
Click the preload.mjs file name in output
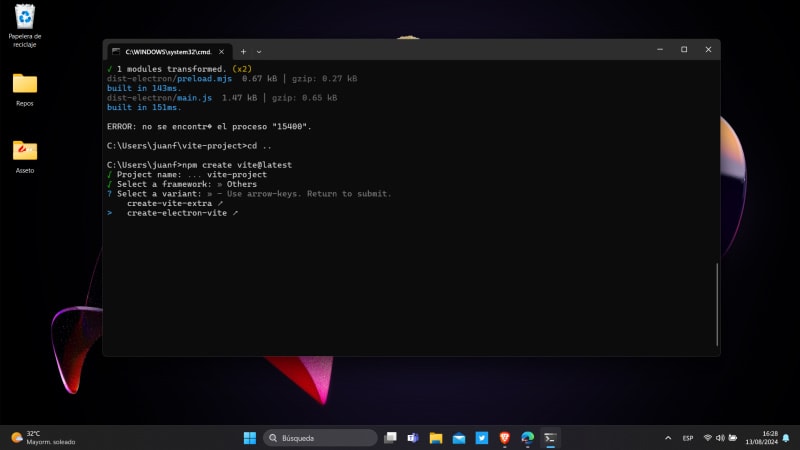pyautogui.click(x=204, y=79)
